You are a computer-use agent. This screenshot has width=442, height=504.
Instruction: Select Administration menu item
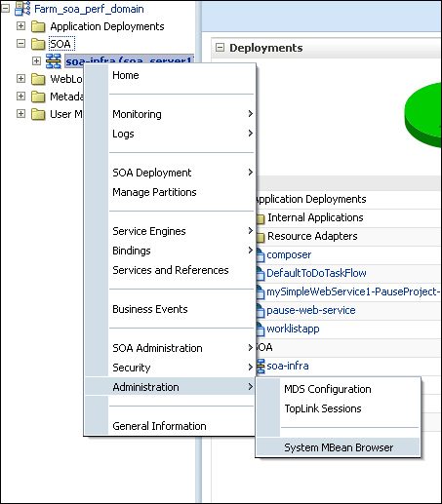coord(170,387)
